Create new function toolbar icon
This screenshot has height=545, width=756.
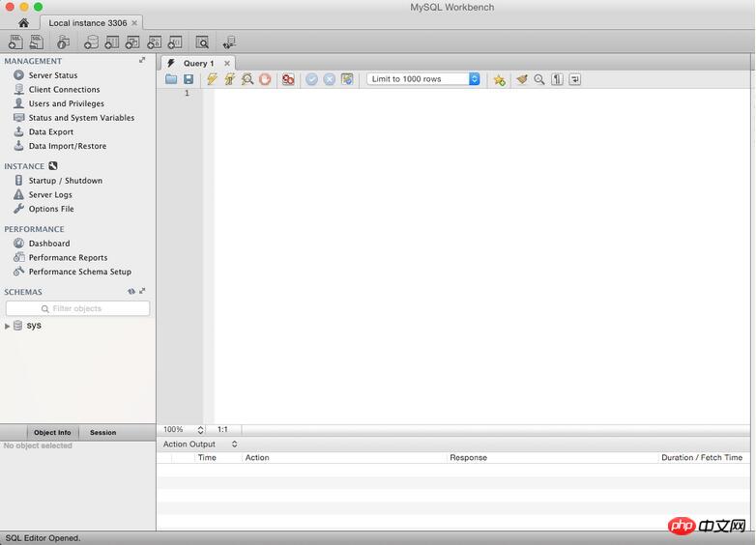click(x=175, y=43)
